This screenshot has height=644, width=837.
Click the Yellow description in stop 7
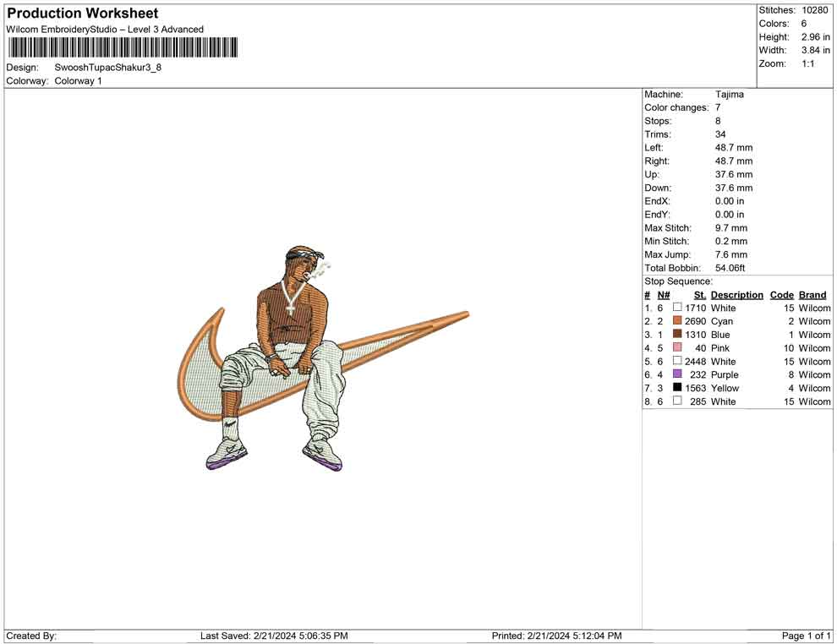(x=725, y=388)
